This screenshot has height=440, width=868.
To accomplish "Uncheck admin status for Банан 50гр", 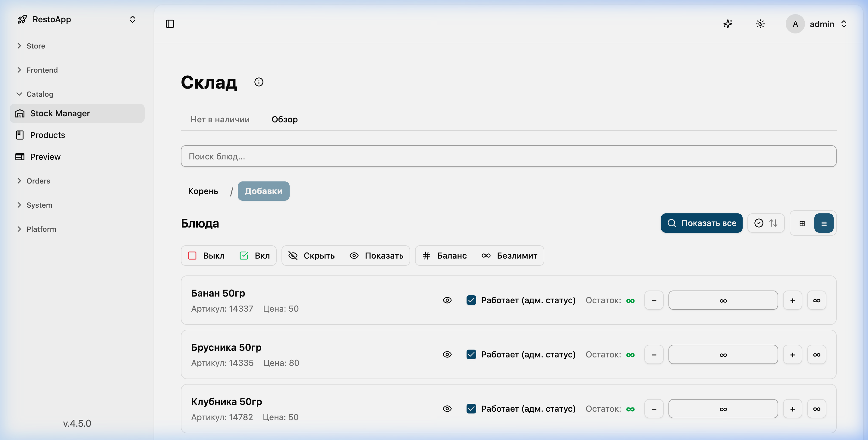I will tap(471, 300).
